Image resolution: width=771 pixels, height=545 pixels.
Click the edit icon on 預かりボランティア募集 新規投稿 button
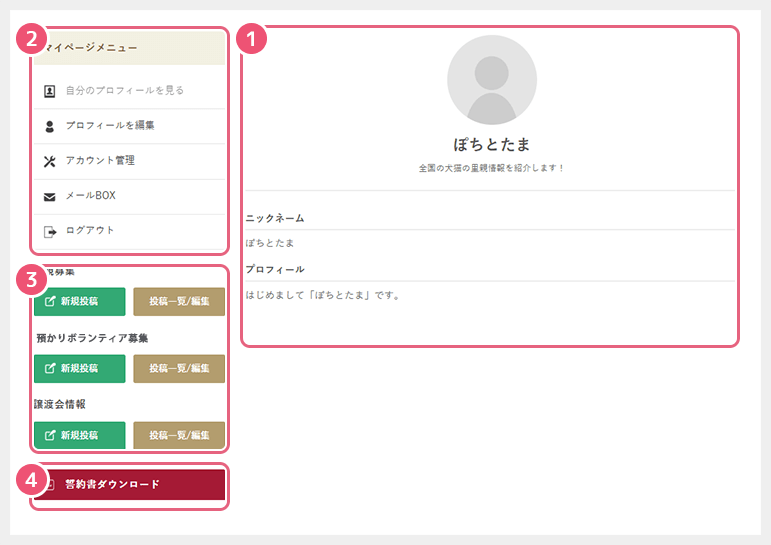point(50,368)
